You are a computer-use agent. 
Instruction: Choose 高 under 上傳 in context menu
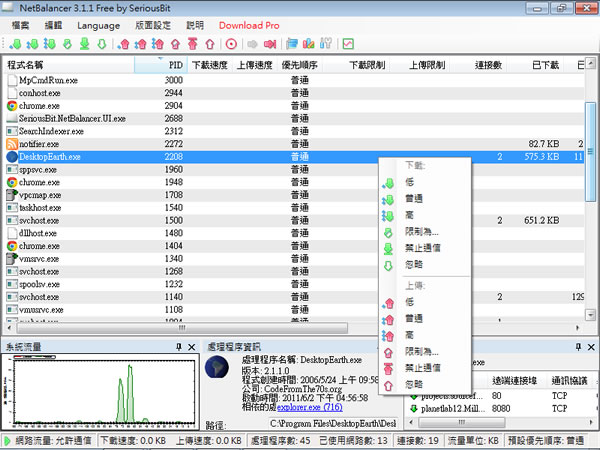[x=425, y=335]
